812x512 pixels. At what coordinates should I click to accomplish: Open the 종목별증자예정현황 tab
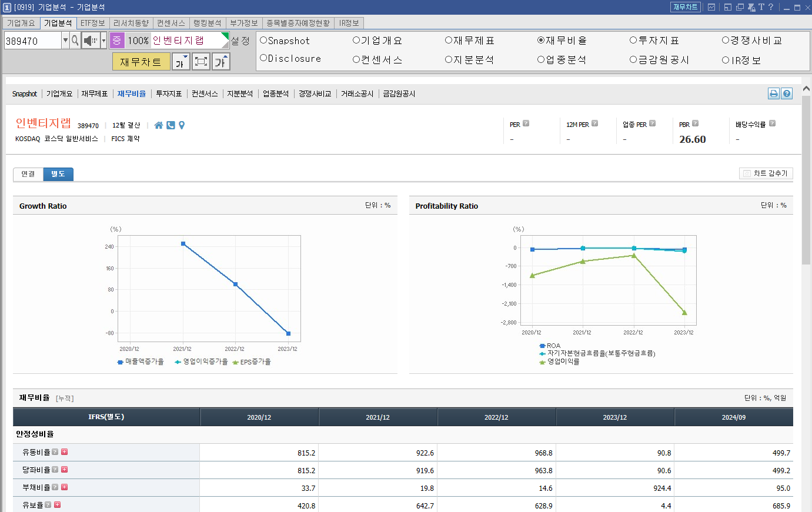(x=298, y=23)
